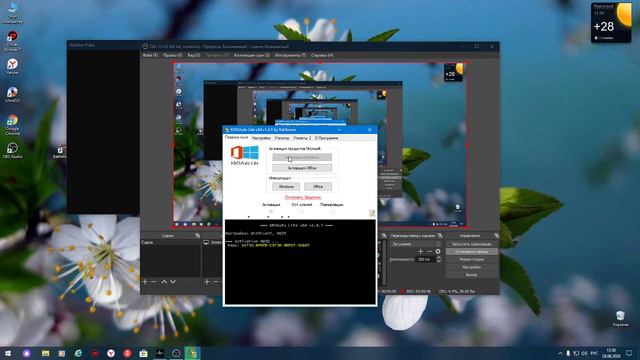Click the OBS Settings button in Controls
The height and width of the screenshot is (360, 640).
point(471,267)
